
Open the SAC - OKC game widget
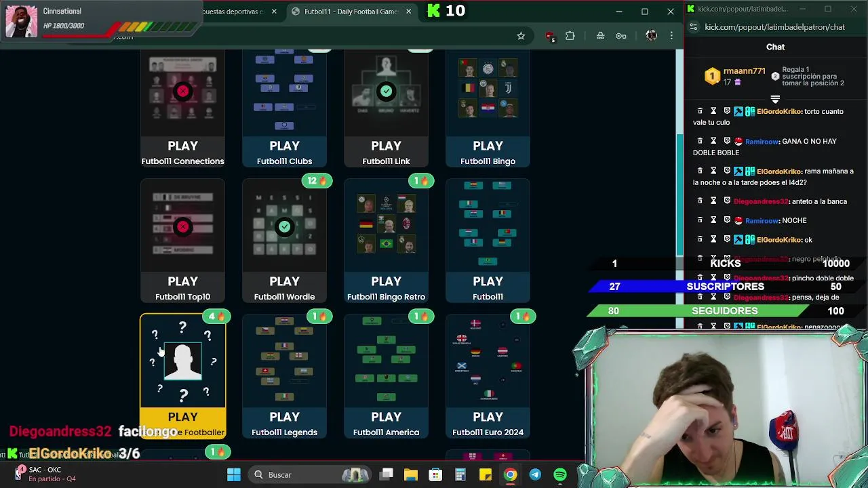coord(47,474)
